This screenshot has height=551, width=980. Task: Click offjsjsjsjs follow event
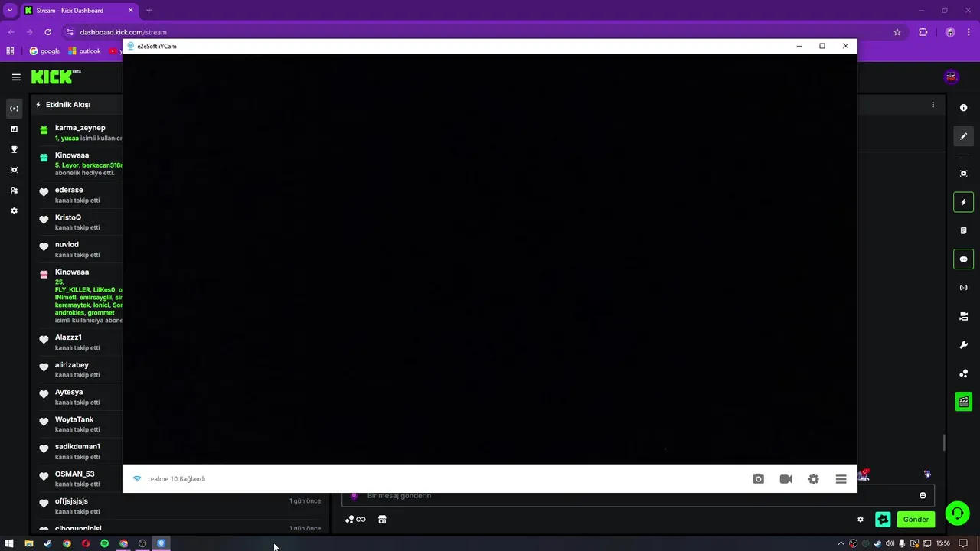(x=181, y=506)
